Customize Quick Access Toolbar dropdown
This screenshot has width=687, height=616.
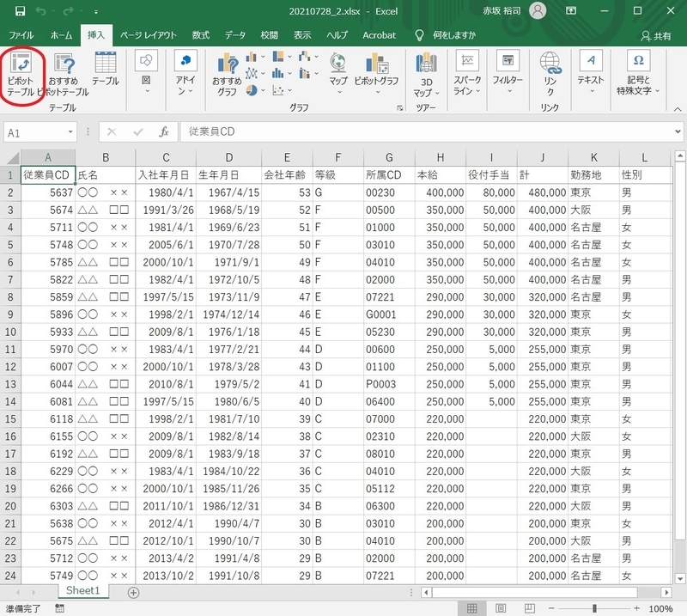96,12
